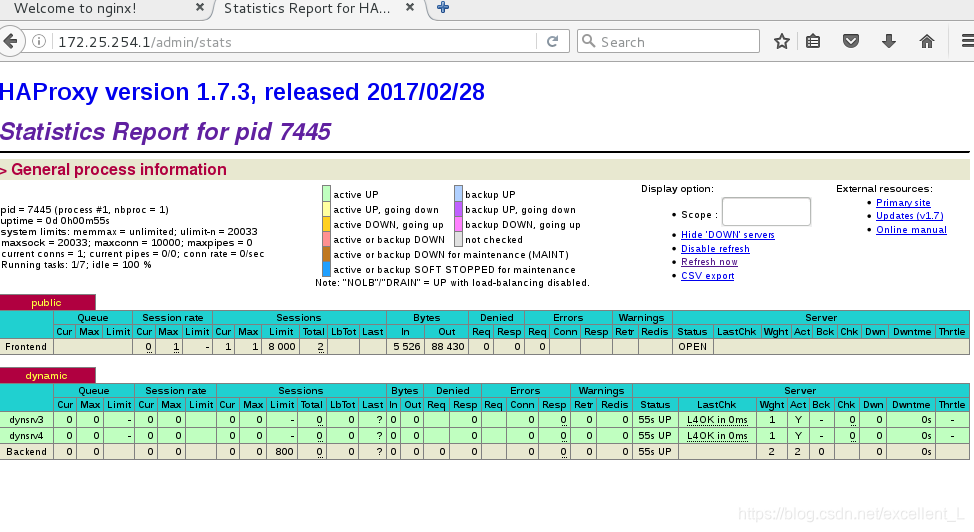Click the OPEN status of Frontend

tap(692, 347)
